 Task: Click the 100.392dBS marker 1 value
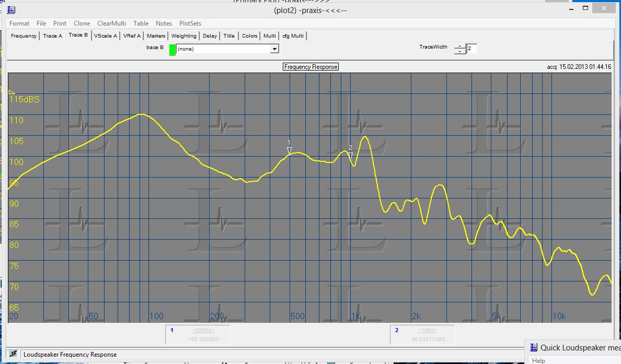pyautogui.click(x=203, y=339)
